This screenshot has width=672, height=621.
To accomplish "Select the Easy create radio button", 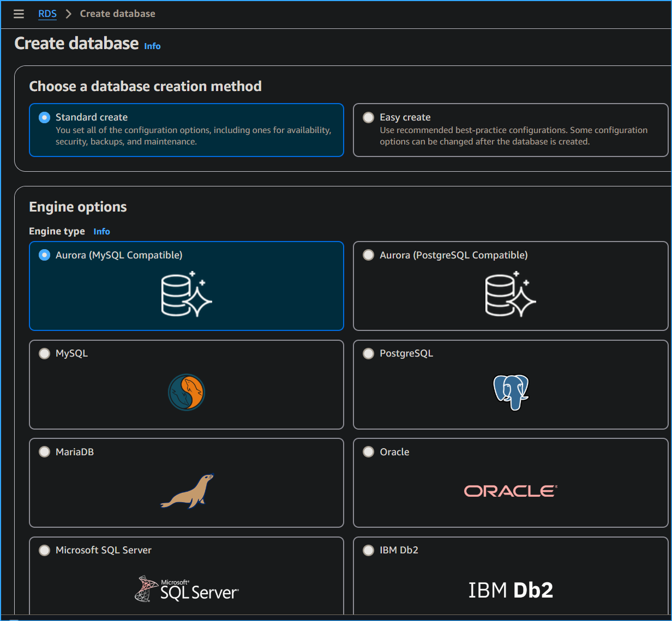I will click(368, 117).
